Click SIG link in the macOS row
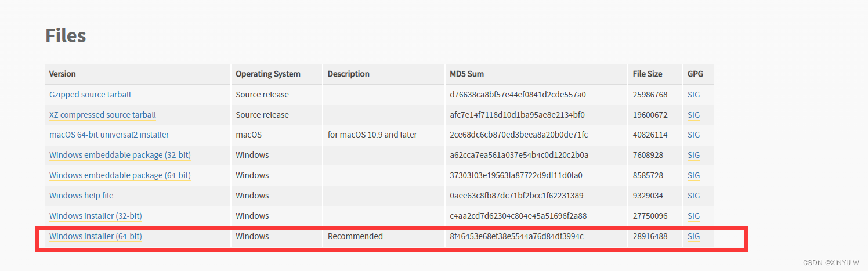 (693, 135)
